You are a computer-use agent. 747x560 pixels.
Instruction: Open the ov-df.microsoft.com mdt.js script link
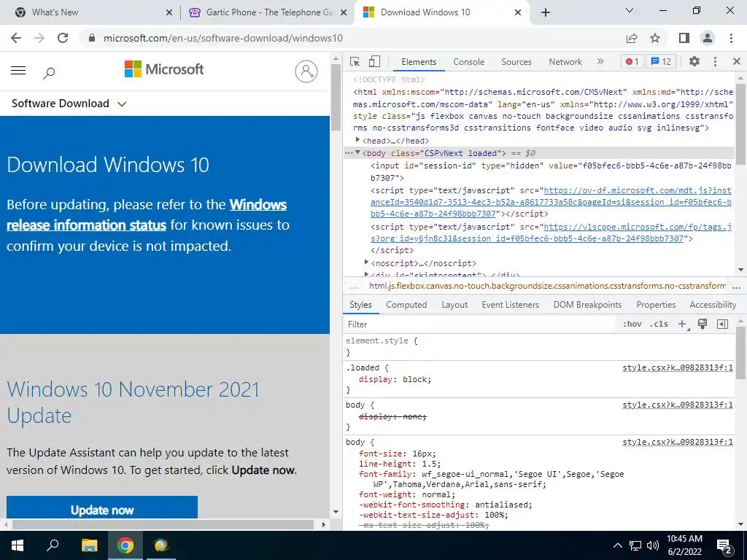551,202
